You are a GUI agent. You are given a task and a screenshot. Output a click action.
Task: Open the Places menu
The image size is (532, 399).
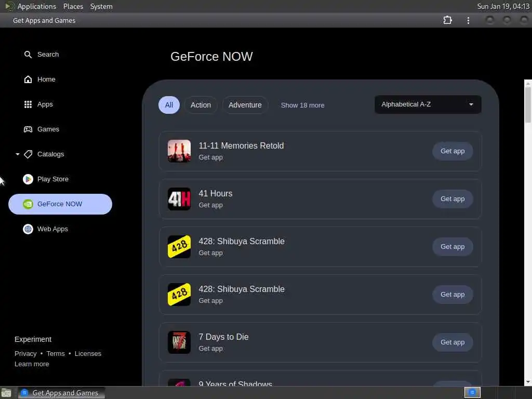73,6
